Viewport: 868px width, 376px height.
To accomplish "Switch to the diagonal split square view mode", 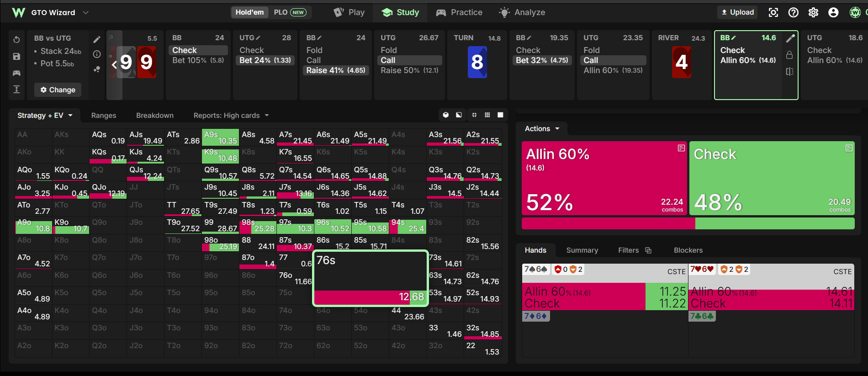I will [x=459, y=115].
